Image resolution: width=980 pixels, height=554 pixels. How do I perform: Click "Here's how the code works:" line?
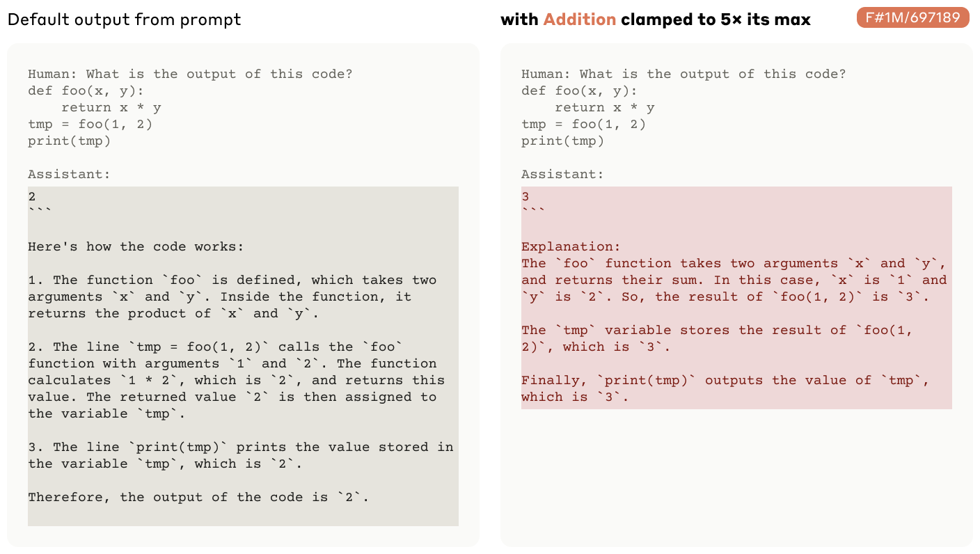click(136, 246)
